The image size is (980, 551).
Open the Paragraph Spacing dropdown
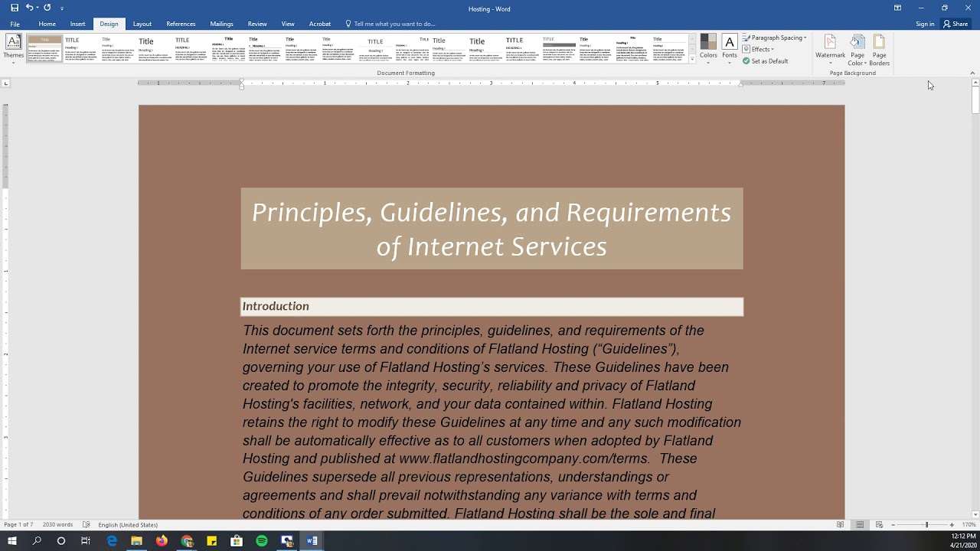click(774, 37)
